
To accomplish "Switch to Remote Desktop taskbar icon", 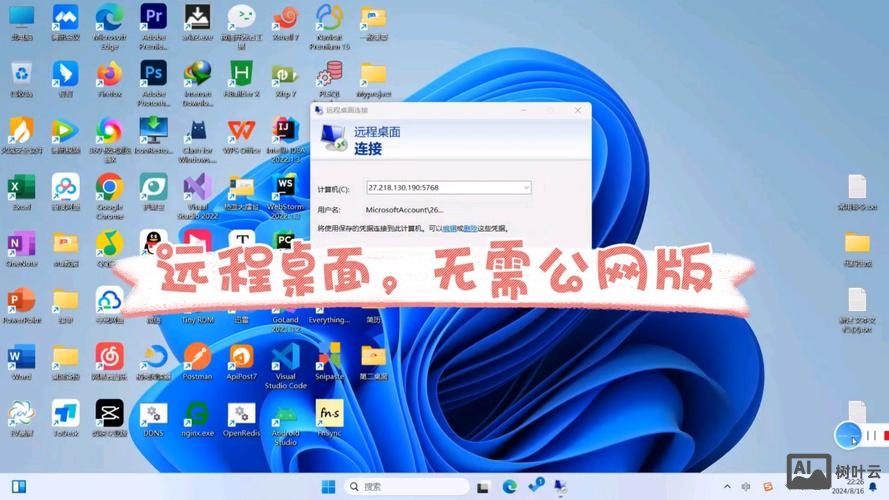I will pyautogui.click(x=560, y=486).
